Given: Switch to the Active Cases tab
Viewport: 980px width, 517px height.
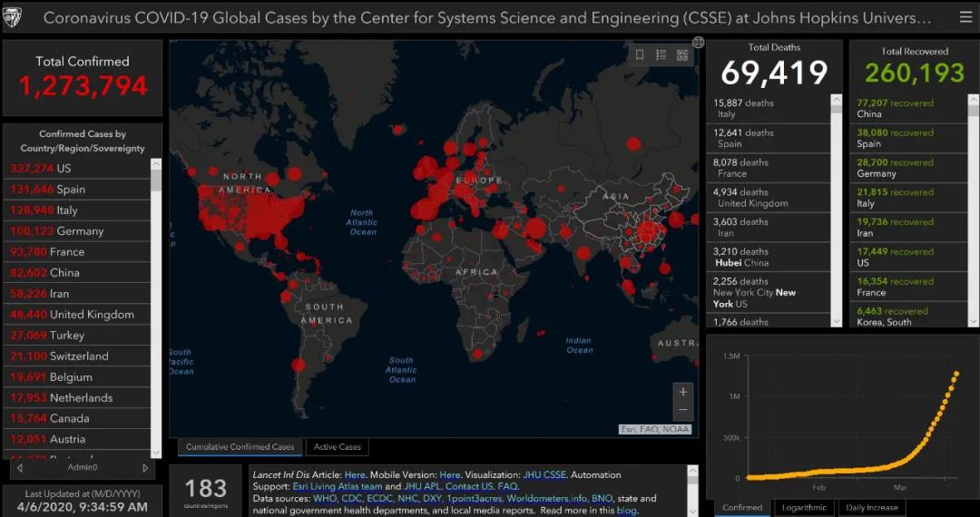Looking at the screenshot, I should coord(337,447).
